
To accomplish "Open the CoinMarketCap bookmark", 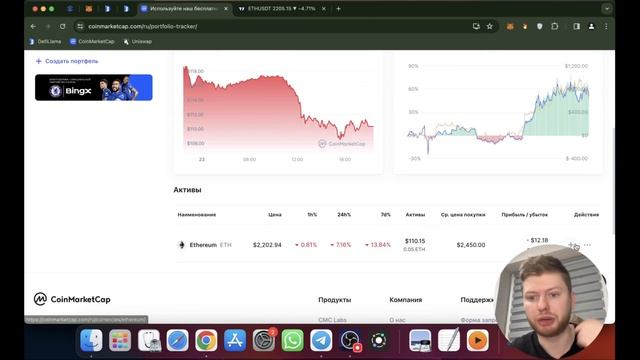I will pyautogui.click(x=92, y=42).
